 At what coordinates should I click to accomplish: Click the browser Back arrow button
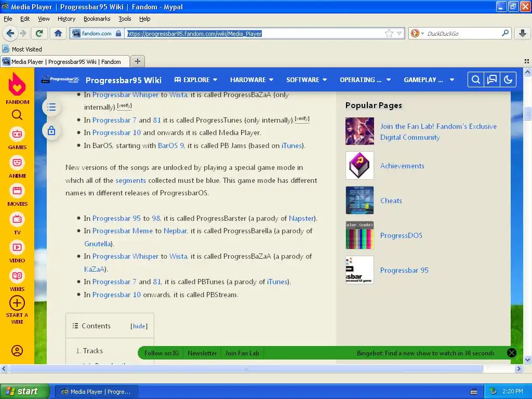[10, 33]
